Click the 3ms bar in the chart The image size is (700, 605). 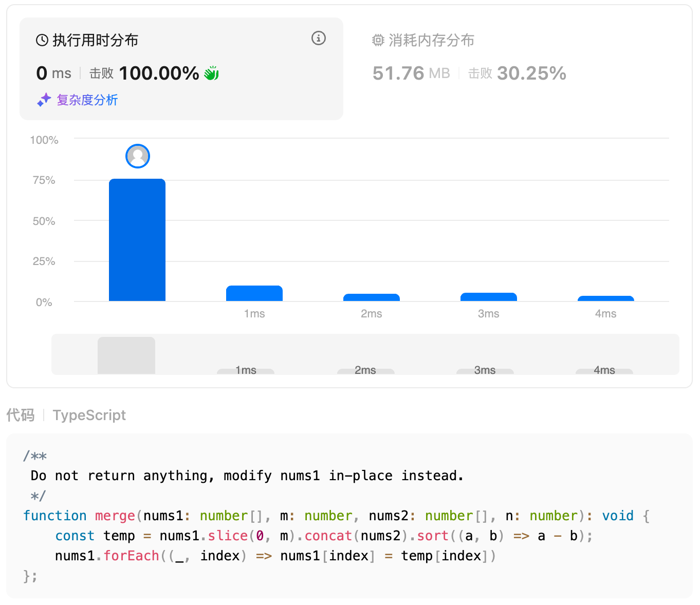pyautogui.click(x=489, y=297)
